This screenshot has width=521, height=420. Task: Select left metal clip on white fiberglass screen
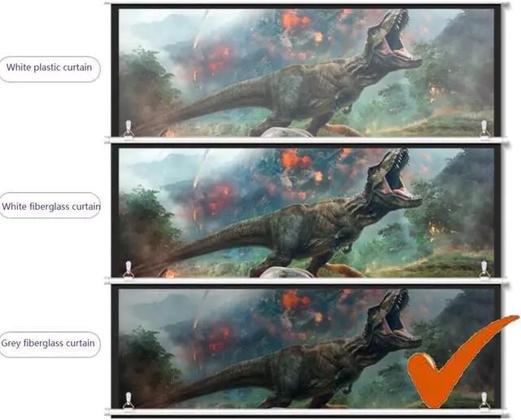click(129, 269)
